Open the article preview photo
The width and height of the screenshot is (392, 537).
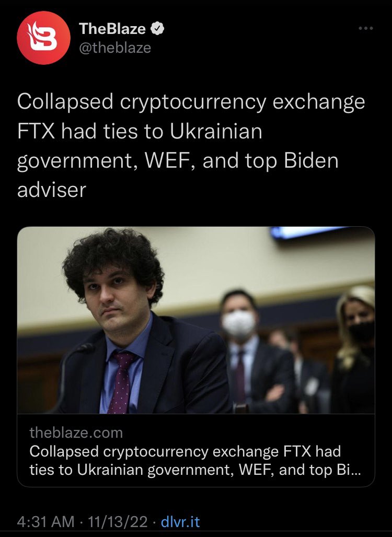click(196, 320)
